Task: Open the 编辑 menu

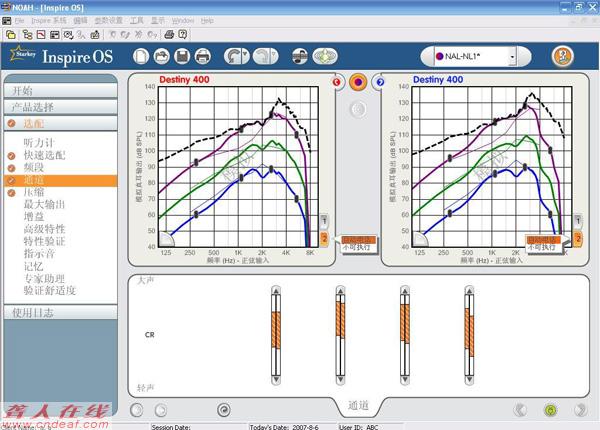Action: pos(80,21)
